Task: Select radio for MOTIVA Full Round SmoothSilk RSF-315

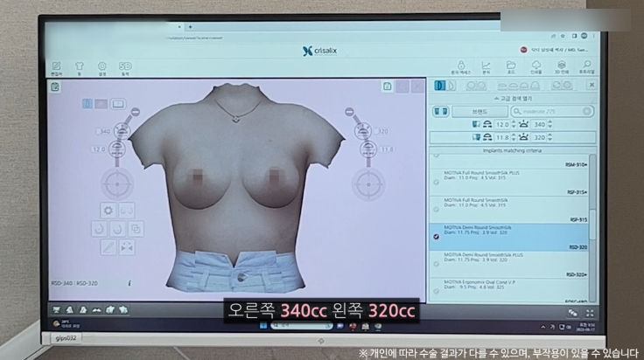Action: [436, 209]
